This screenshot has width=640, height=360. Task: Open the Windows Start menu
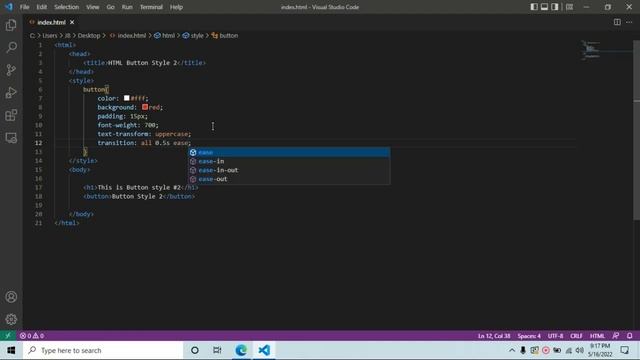[11, 350]
